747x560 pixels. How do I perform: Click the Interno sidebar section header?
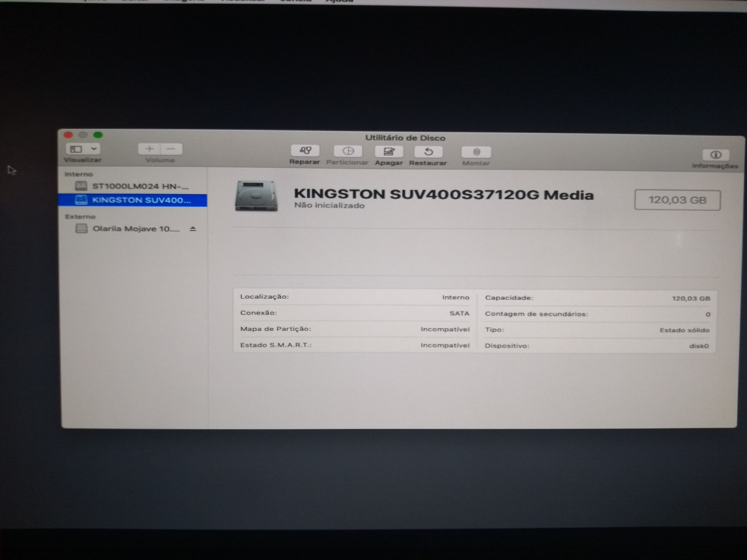tap(79, 174)
